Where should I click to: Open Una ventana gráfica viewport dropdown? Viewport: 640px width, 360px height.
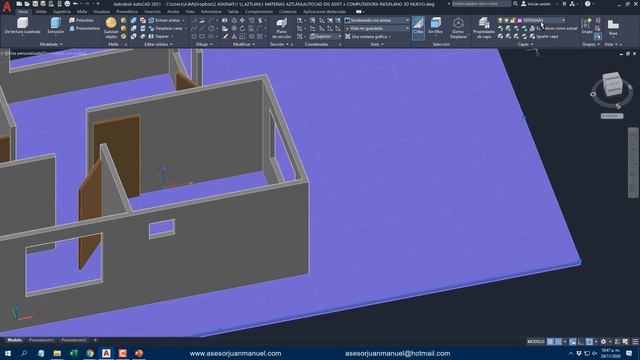[369, 36]
